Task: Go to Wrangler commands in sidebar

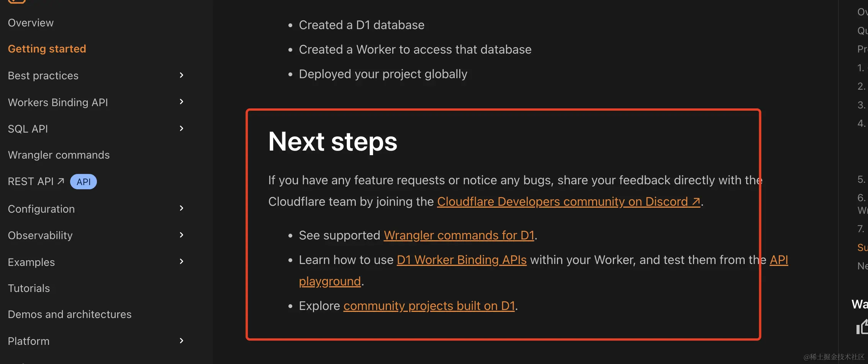Action: tap(59, 155)
